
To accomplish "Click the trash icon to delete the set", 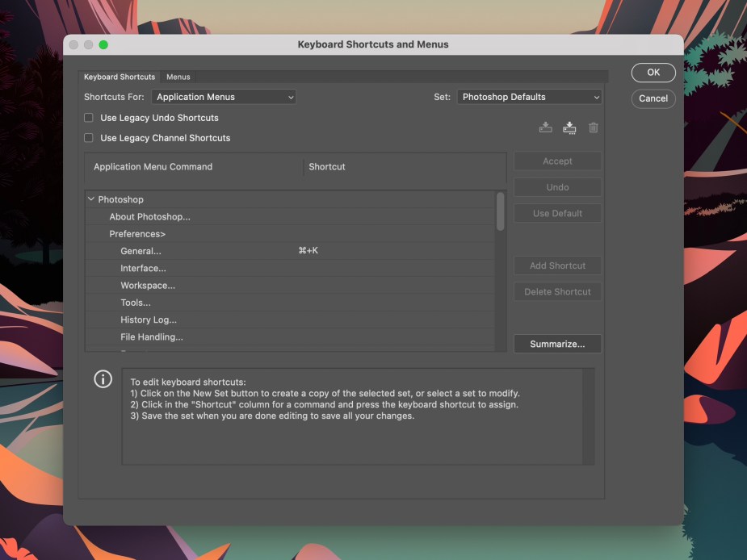I will 593,127.
